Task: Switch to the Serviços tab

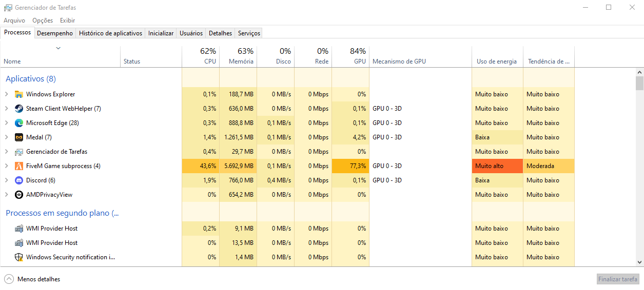Action: 249,33
